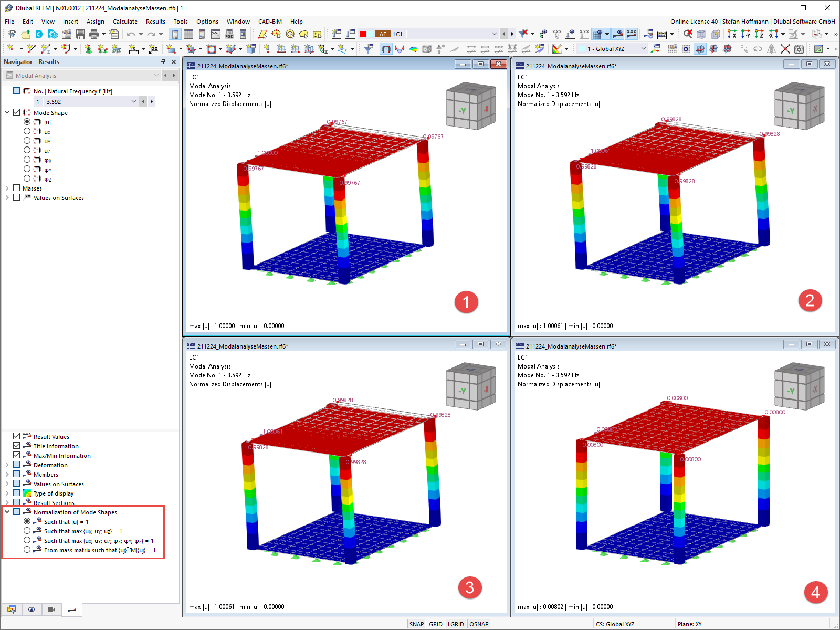This screenshot has width=840, height=630.
Task: Go to previous load case arrow
Action: (504, 34)
